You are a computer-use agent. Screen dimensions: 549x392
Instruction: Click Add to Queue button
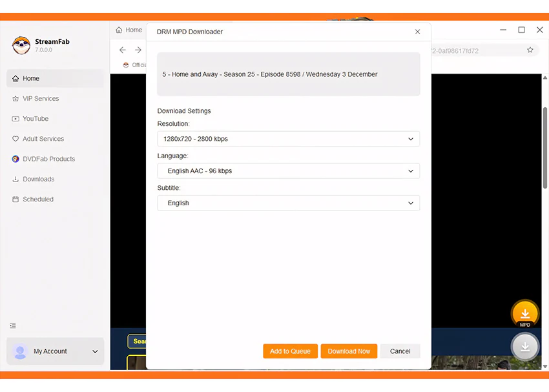(290, 351)
